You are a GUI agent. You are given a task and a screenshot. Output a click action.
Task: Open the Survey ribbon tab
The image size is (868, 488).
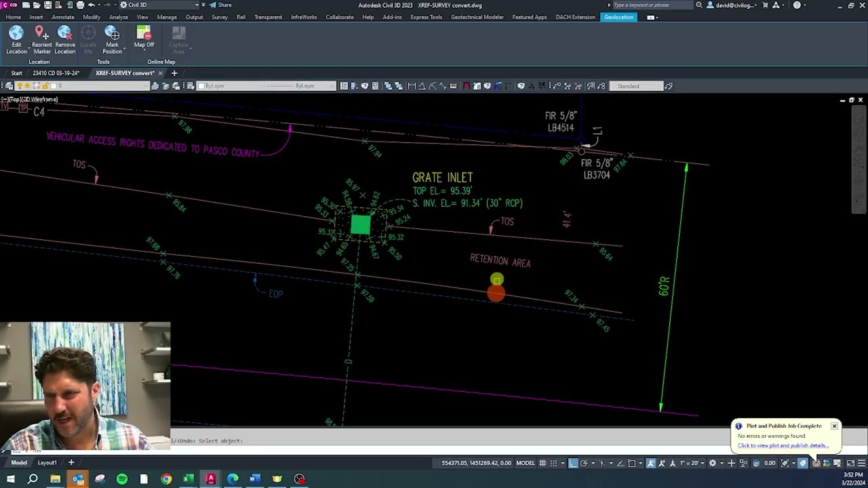(220, 17)
